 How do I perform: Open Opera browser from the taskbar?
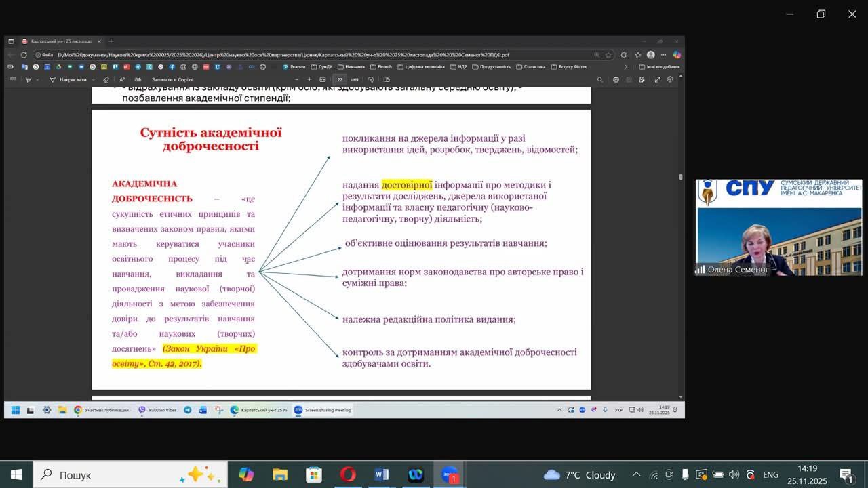pyautogui.click(x=348, y=474)
